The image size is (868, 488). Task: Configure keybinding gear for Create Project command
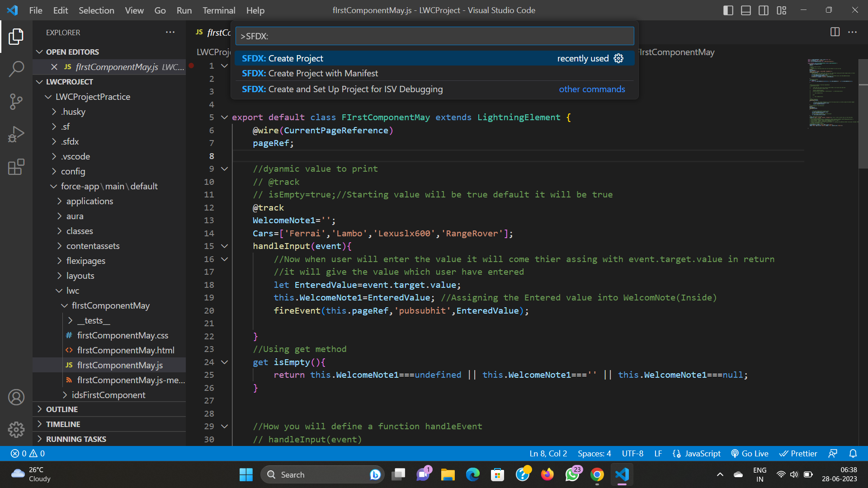pyautogui.click(x=618, y=58)
